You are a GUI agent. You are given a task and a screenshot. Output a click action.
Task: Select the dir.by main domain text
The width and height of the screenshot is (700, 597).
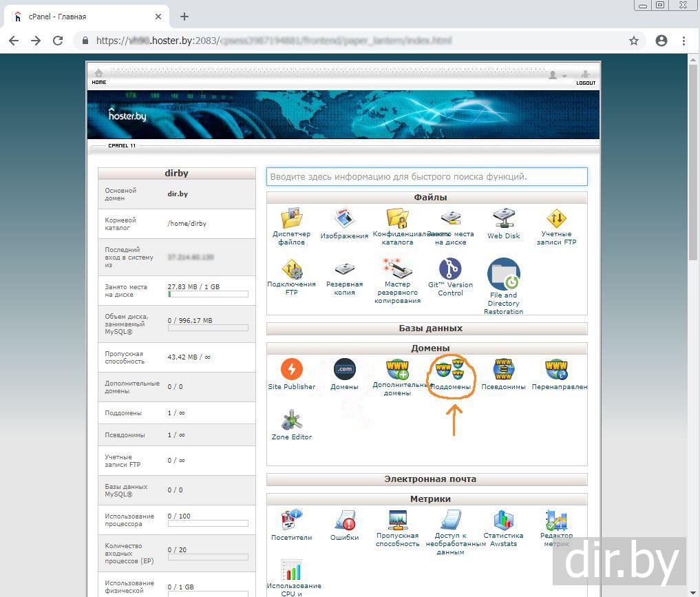[x=178, y=193]
